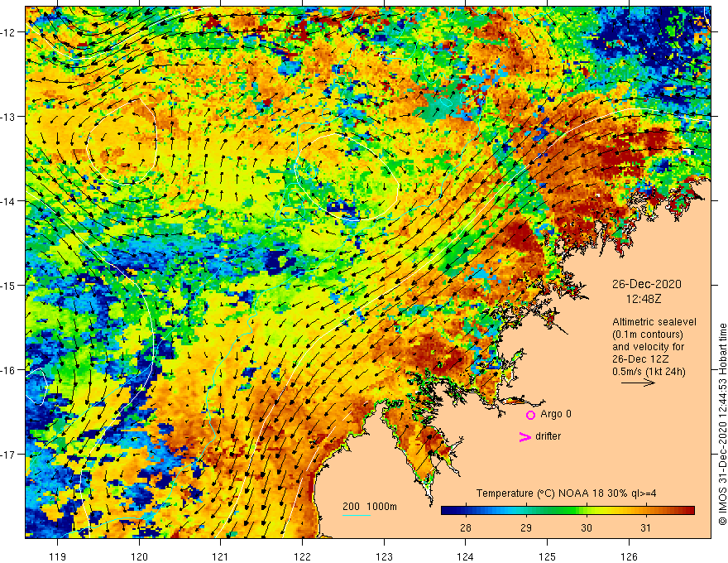Image resolution: width=728 pixels, height=563 pixels.
Task: Click the longitude axis label '123'
Action: pyautogui.click(x=384, y=556)
